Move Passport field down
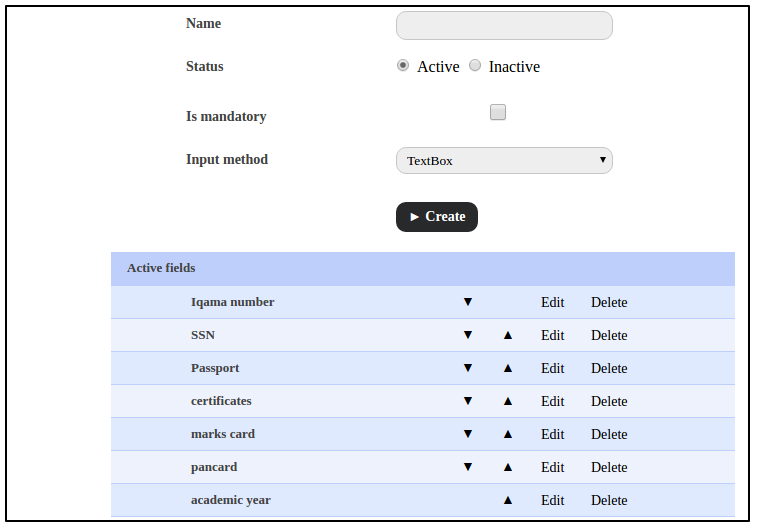The width and height of the screenshot is (757, 528). click(x=467, y=368)
